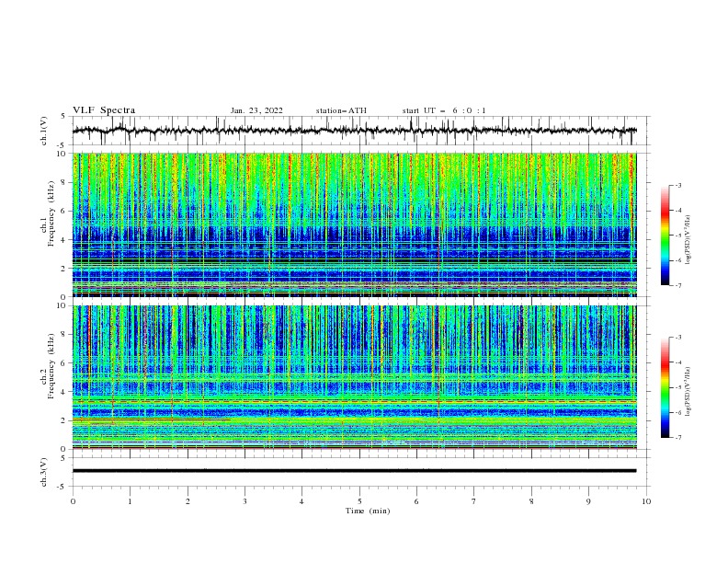Click the time axis tick label "5"
Screen dimensions: 728x563
(x=359, y=501)
